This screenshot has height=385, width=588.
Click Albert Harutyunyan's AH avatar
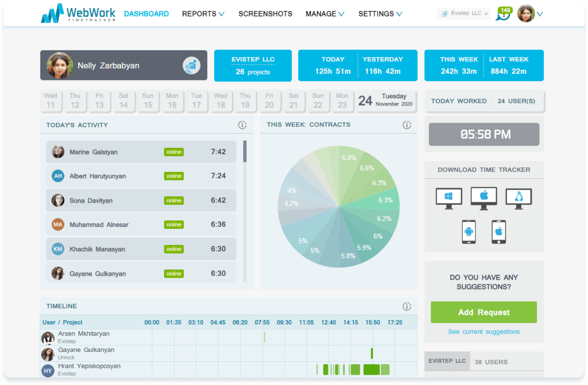[x=58, y=176]
